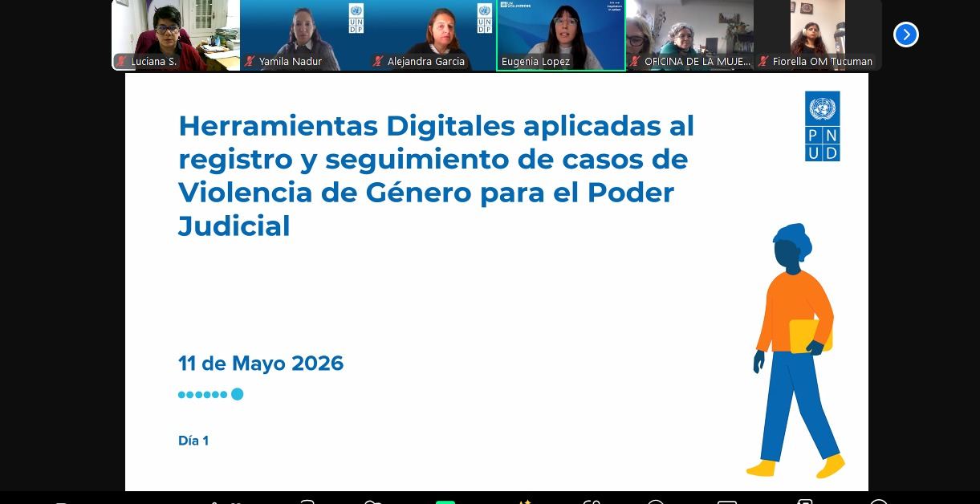
Task: Click Yamila Nadur's muted microphone icon
Action: point(250,61)
